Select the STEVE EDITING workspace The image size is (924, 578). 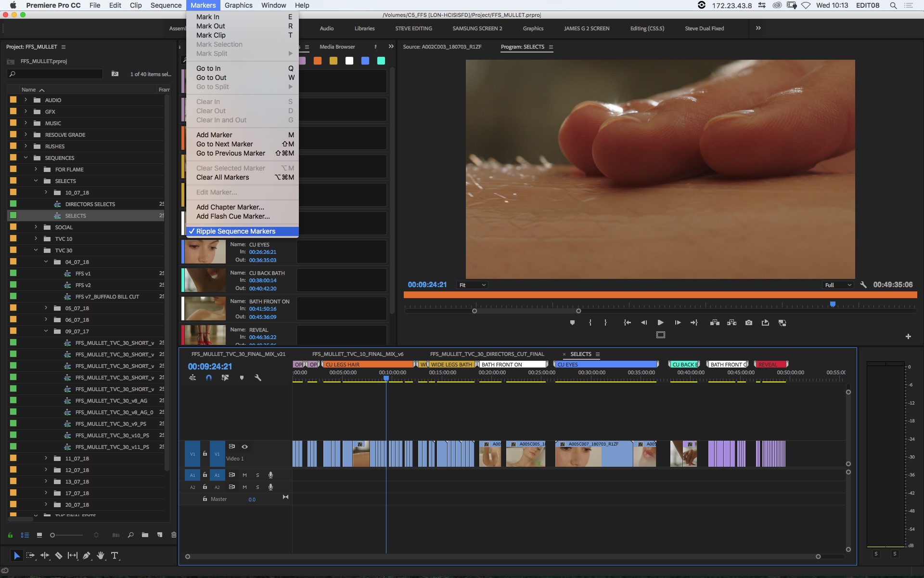[x=413, y=28]
